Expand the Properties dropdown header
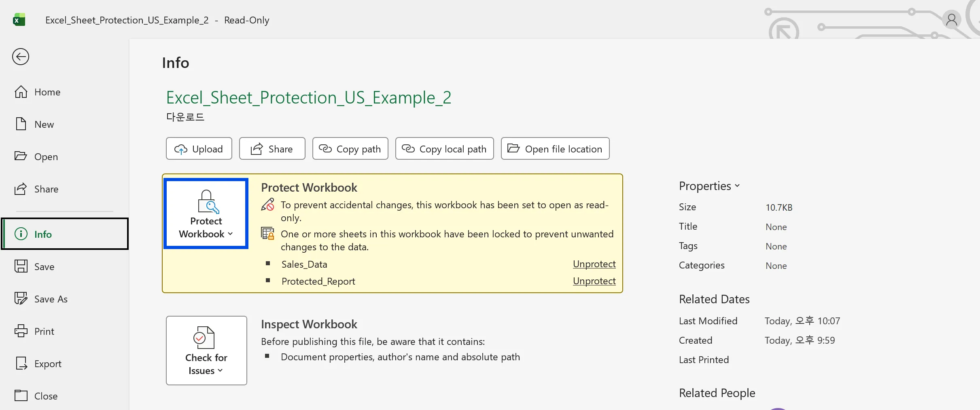Viewport: 980px width, 410px height. click(709, 186)
